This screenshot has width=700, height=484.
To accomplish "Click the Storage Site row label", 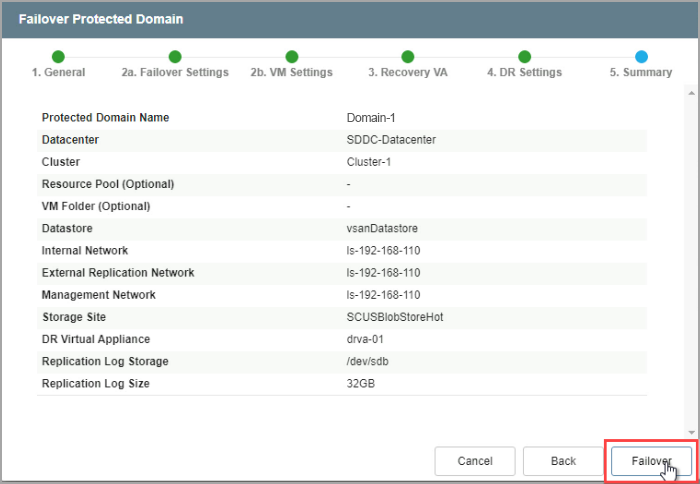I will tap(74, 317).
